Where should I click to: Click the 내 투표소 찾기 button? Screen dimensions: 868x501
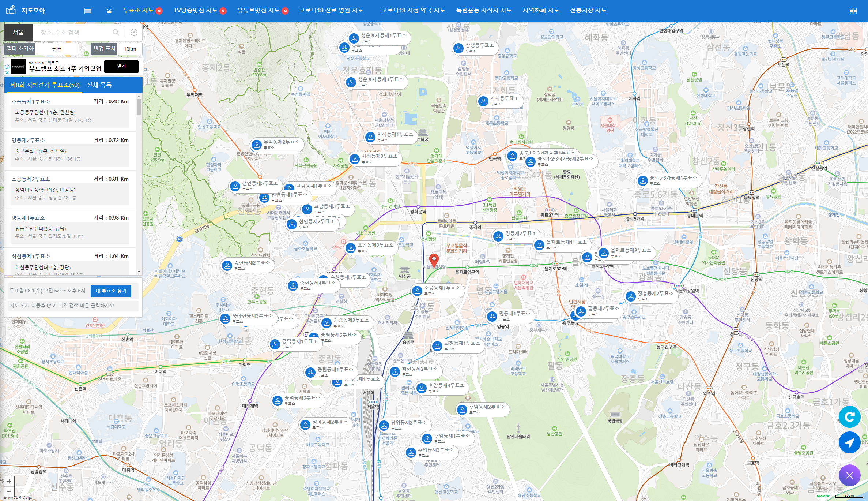point(111,291)
